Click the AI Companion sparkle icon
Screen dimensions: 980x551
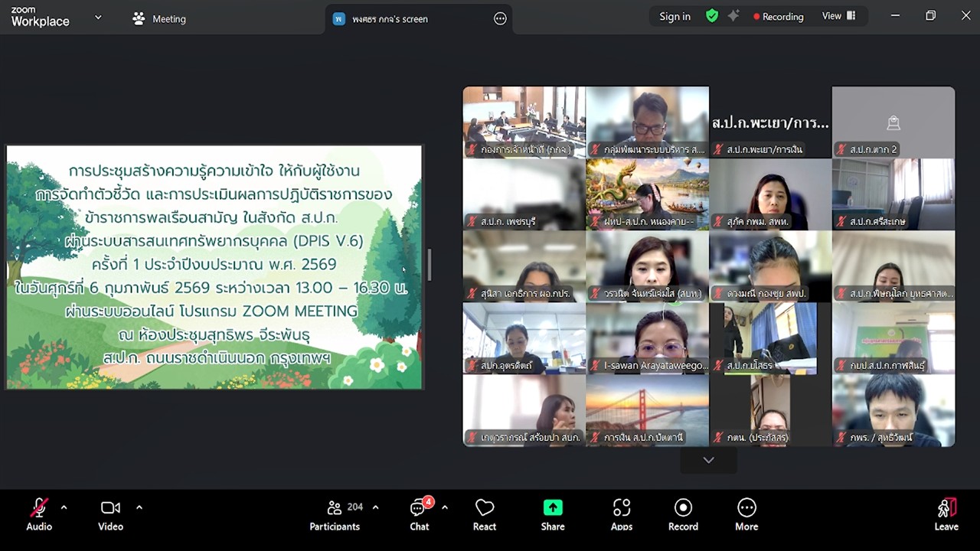pos(733,16)
